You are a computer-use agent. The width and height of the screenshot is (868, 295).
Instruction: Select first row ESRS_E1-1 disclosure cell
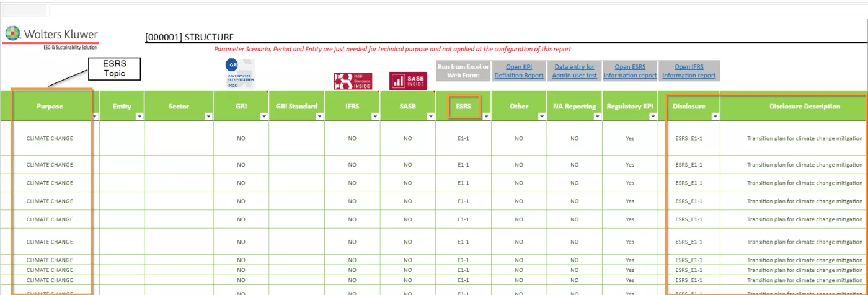click(689, 139)
